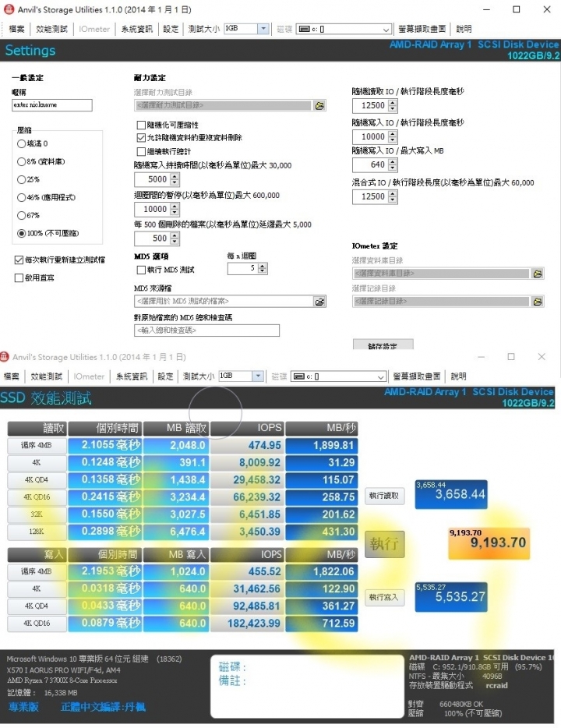Click the 182,423.99 IOPS value

254,624
